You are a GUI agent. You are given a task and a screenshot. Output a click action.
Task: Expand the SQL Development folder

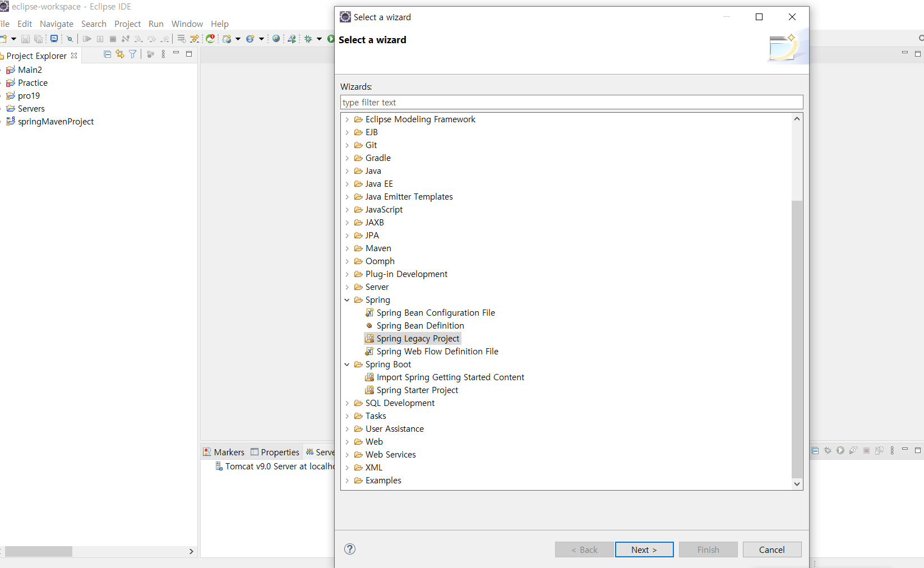(347, 403)
